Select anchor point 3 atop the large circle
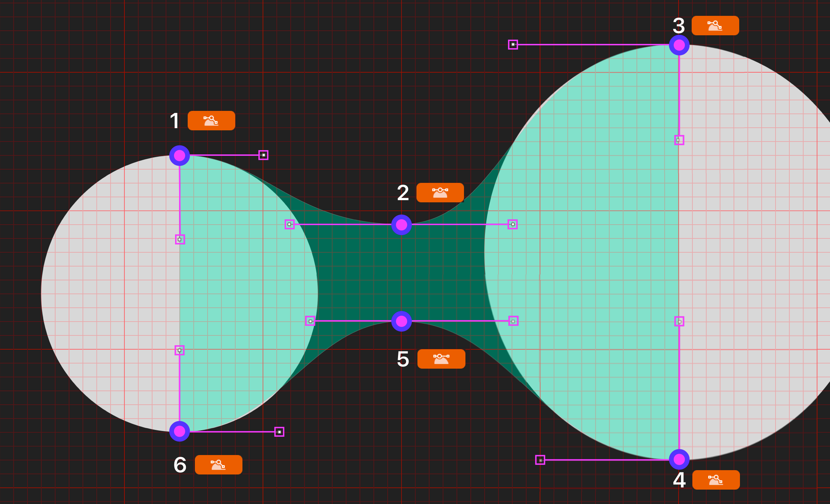 [679, 45]
